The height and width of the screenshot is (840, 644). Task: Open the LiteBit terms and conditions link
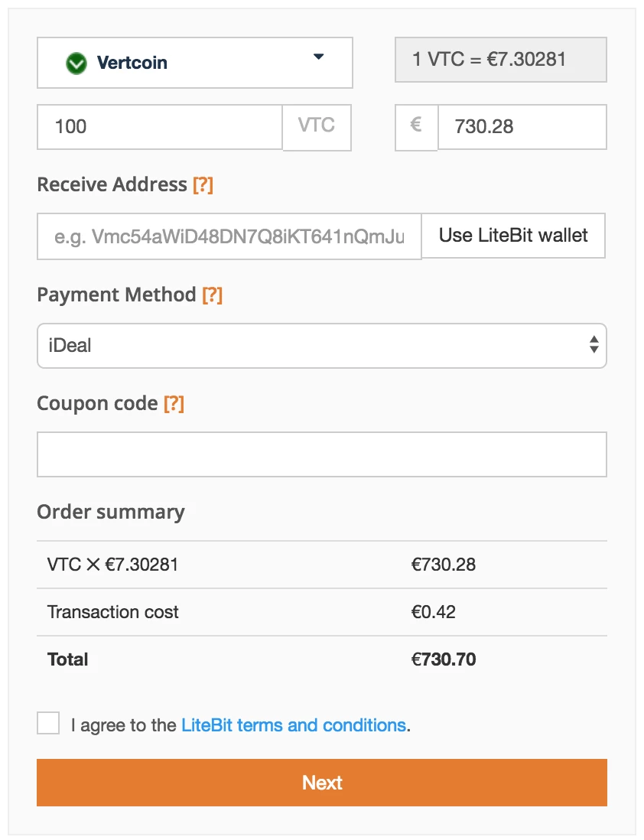tap(294, 724)
